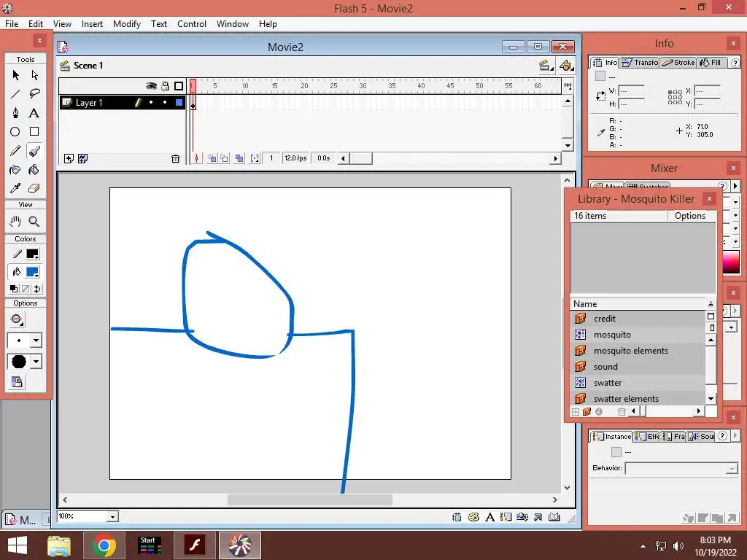Toggle Edit Multiple Frames in timeline
The height and width of the screenshot is (560, 747).
pos(239,158)
